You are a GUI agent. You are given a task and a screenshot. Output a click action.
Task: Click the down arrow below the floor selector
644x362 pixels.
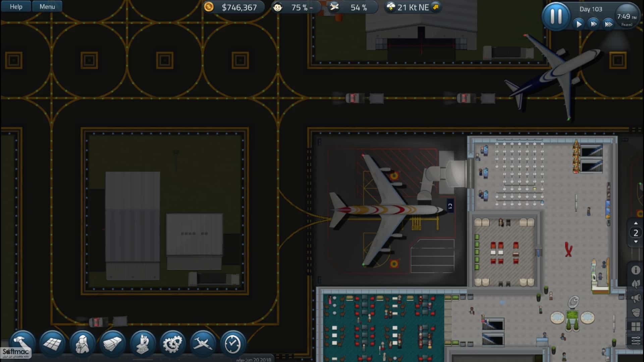tap(635, 242)
